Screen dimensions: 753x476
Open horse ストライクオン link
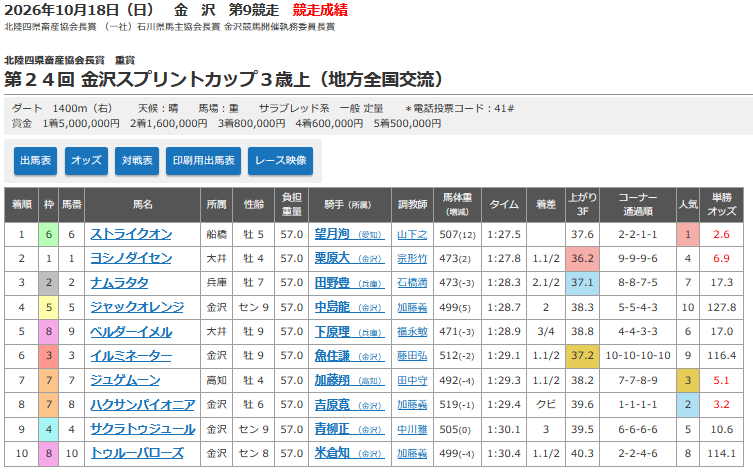click(x=131, y=234)
